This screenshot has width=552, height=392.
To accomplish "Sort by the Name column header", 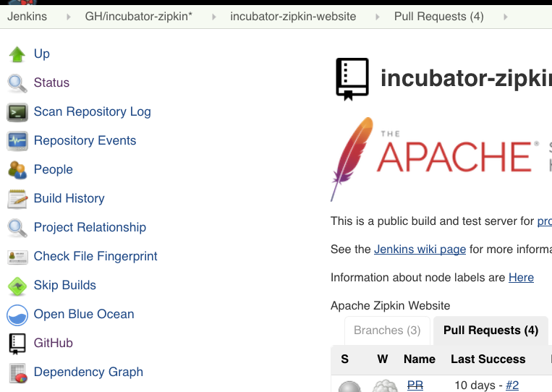I will (x=420, y=359).
